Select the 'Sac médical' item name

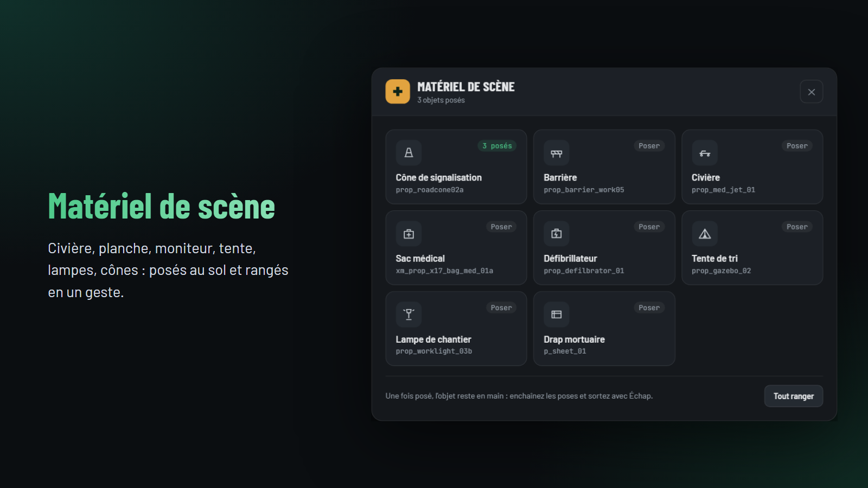pos(420,259)
